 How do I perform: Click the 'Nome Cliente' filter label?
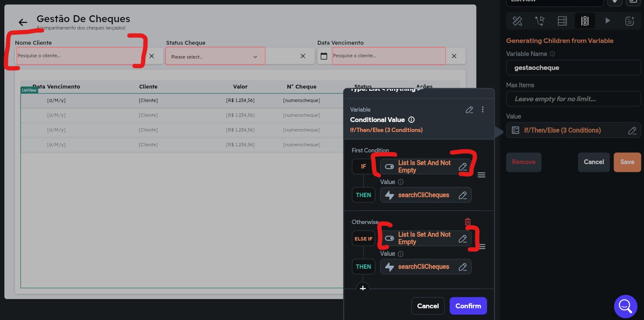[x=33, y=43]
